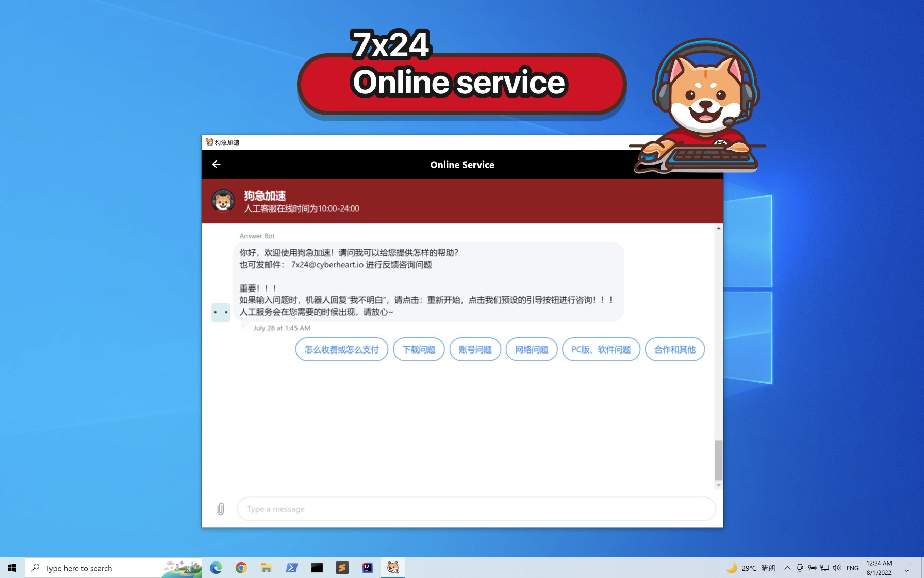This screenshot has height=578, width=924.
Task: Click the paperclip attach file icon
Action: tap(221, 509)
